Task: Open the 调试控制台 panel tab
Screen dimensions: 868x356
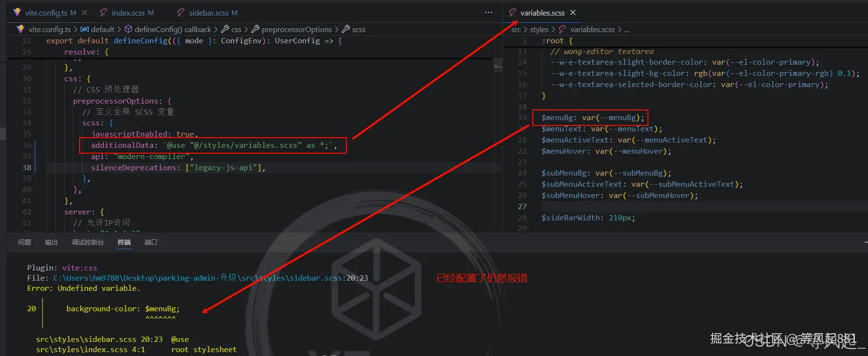Action: (87, 242)
